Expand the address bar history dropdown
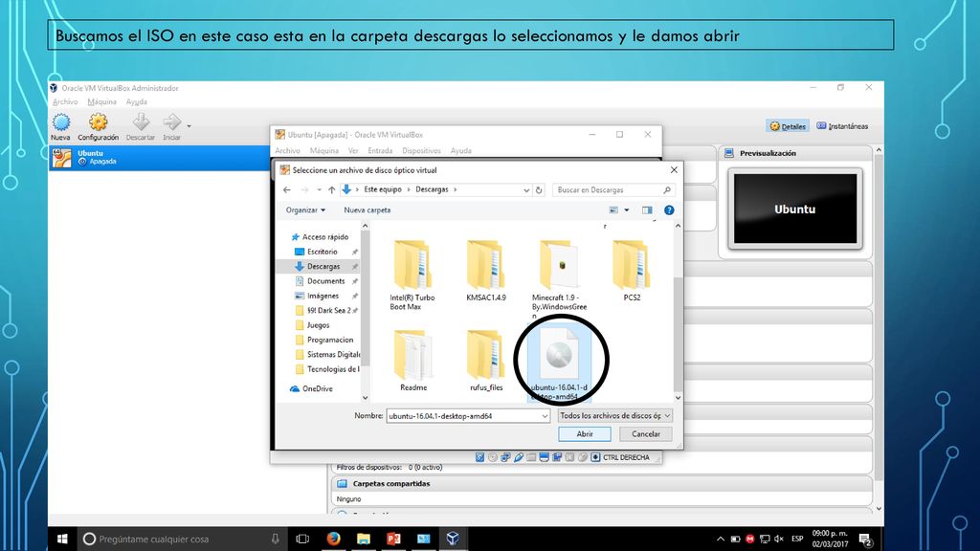Screen dimensions: 980x551 point(526,190)
